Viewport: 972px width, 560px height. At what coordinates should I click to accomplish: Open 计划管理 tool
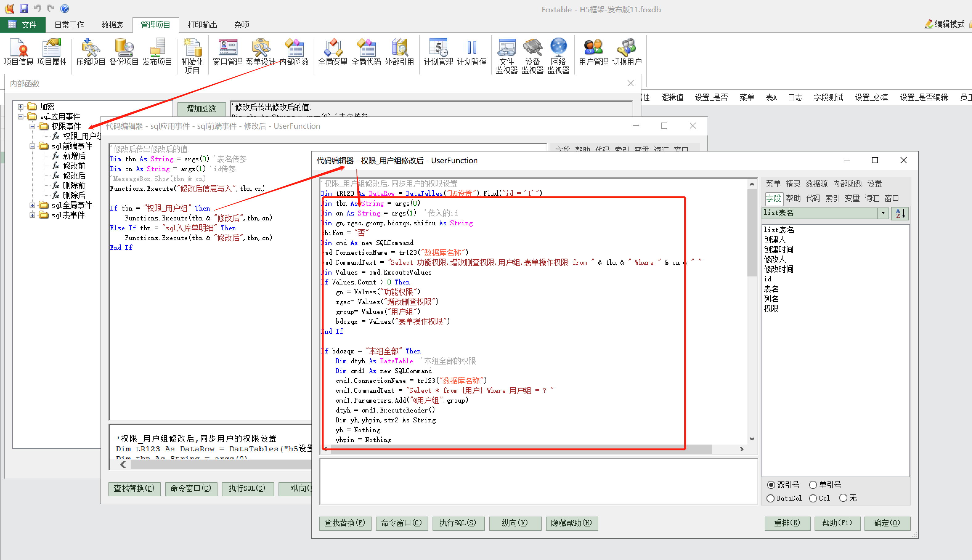(x=438, y=52)
